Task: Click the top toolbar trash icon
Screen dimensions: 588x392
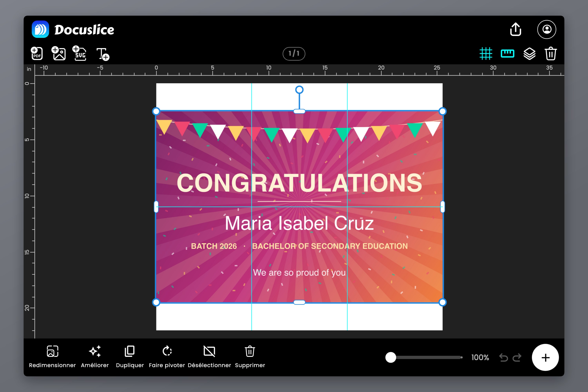Action: 551,54
